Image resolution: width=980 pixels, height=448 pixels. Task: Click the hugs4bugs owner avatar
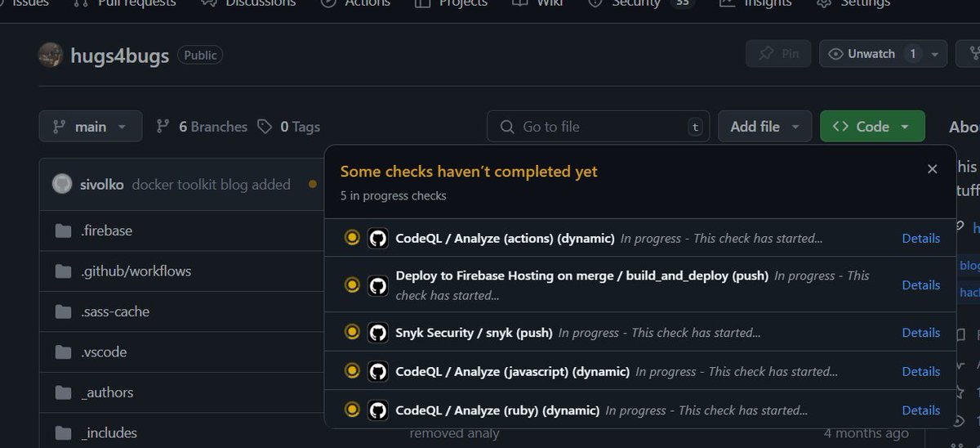pos(51,55)
